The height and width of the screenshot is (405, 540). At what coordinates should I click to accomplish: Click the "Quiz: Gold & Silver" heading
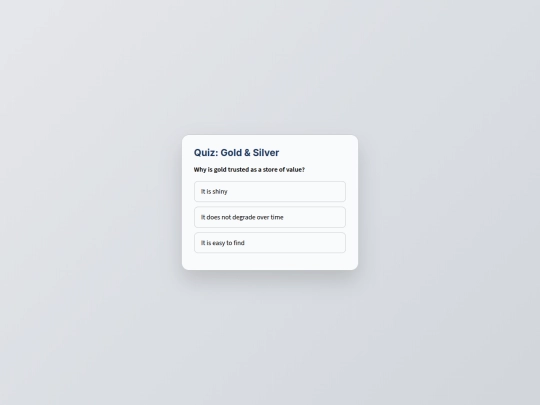pos(236,153)
